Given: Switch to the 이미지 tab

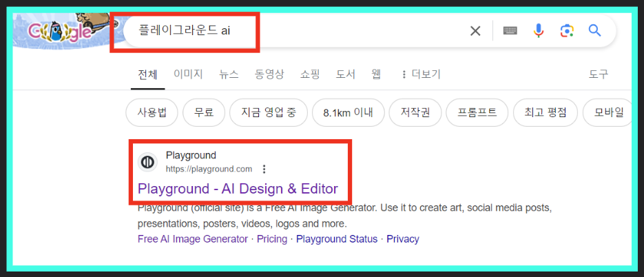Looking at the screenshot, I should 188,74.
